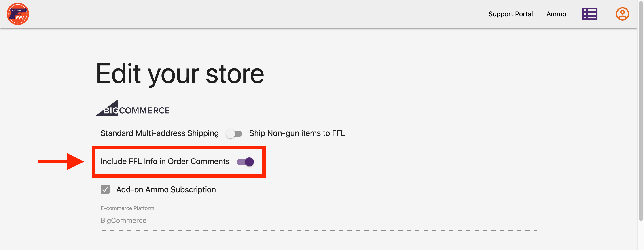
Task: Open the purple list view icon
Action: (x=589, y=14)
